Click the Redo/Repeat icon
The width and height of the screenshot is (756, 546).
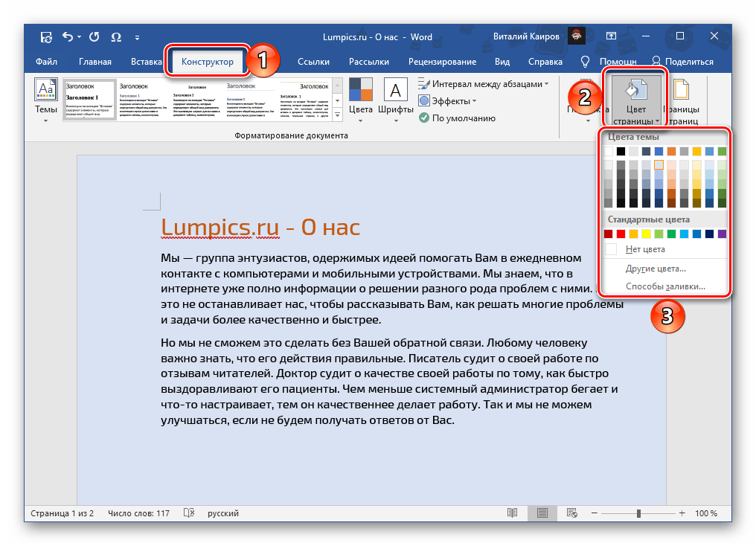point(94,36)
